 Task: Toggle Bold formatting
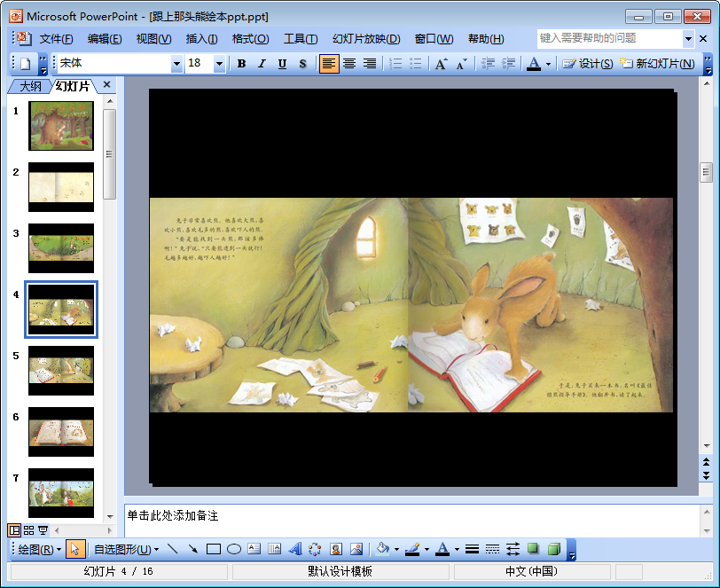pos(241,64)
